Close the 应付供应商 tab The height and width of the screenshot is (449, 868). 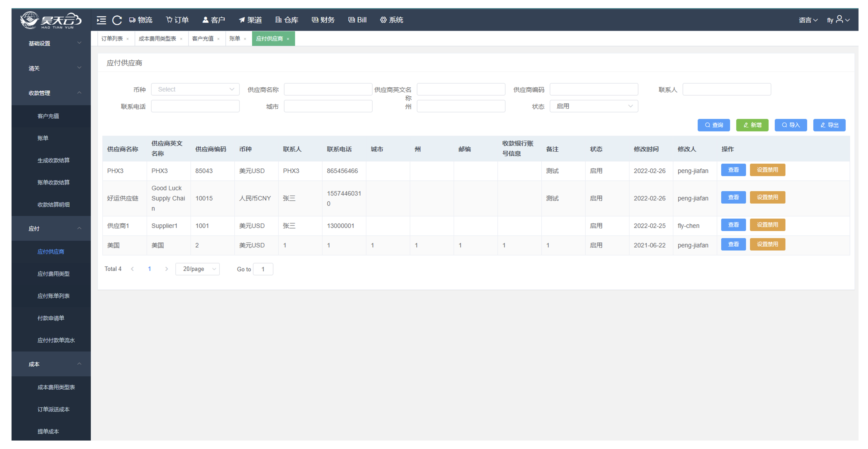point(288,39)
